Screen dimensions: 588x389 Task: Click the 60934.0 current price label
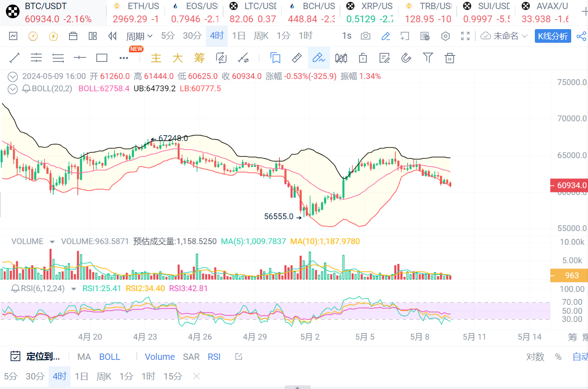click(x=568, y=185)
